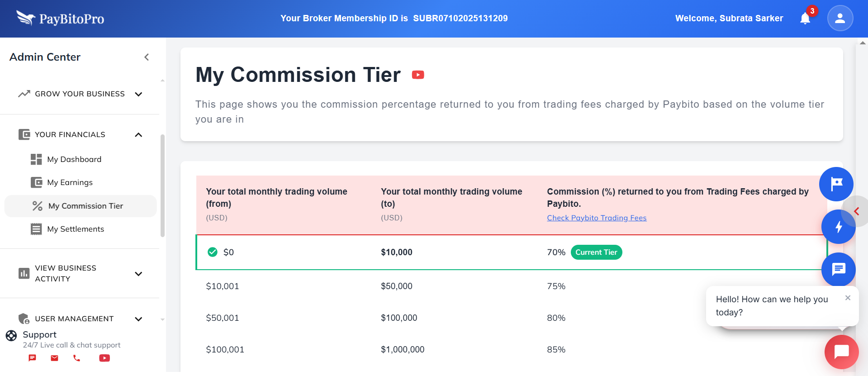
Task: Expand the View Business Activity section
Action: click(138, 274)
